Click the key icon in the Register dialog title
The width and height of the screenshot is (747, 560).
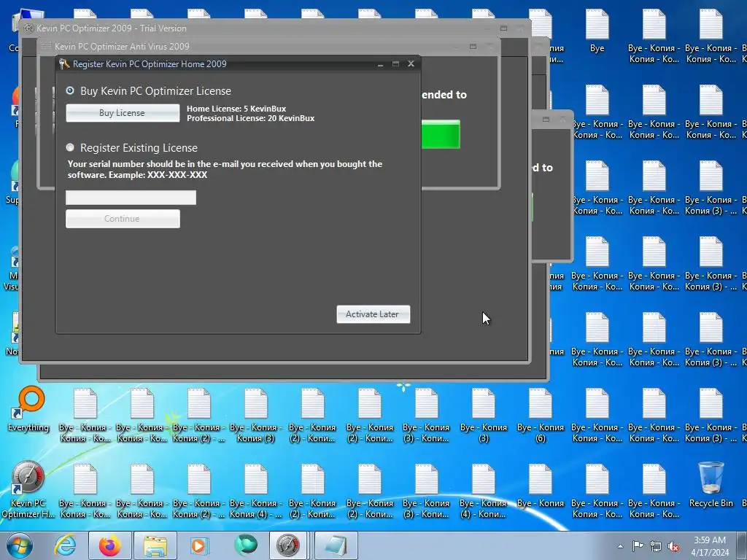coord(64,63)
